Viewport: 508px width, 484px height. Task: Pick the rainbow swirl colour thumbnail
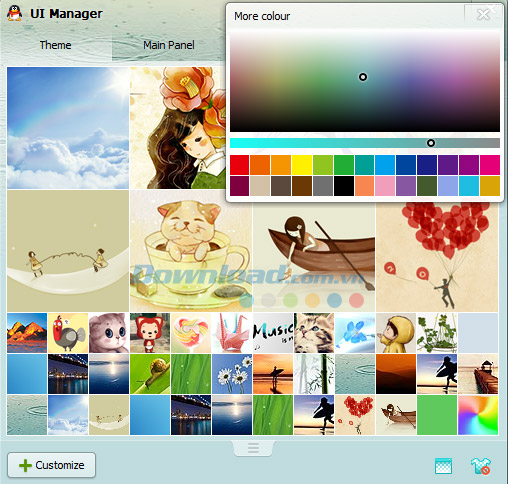pyautogui.click(x=478, y=415)
